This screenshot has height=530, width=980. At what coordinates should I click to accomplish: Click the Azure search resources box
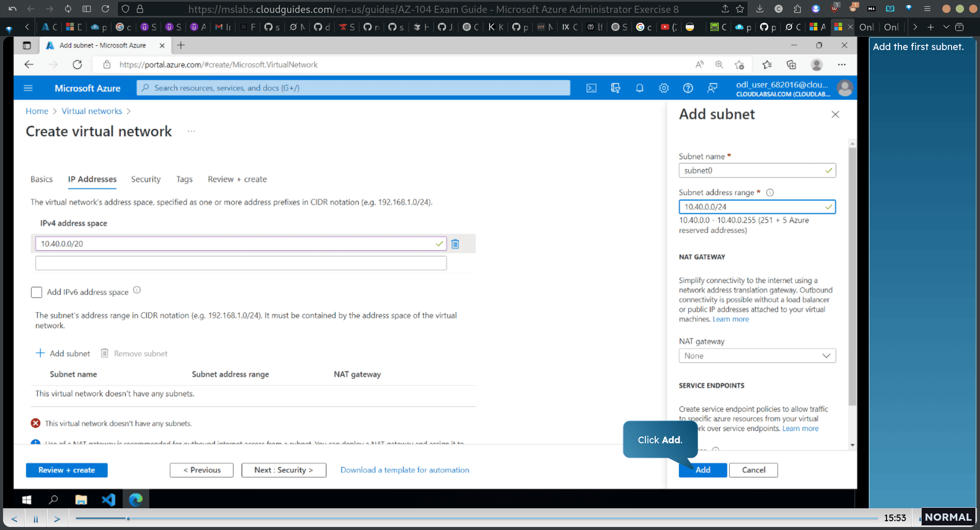click(x=353, y=88)
